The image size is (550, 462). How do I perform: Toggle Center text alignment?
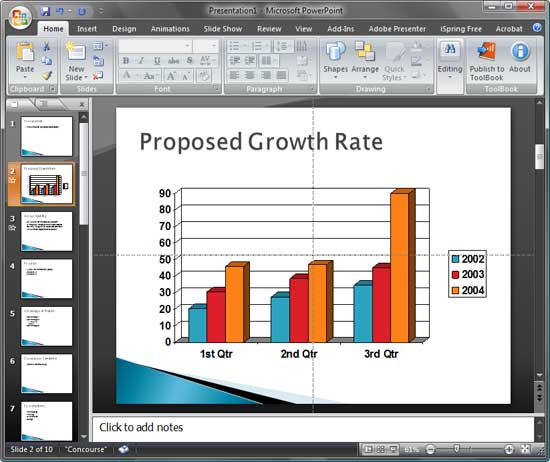pos(250,75)
